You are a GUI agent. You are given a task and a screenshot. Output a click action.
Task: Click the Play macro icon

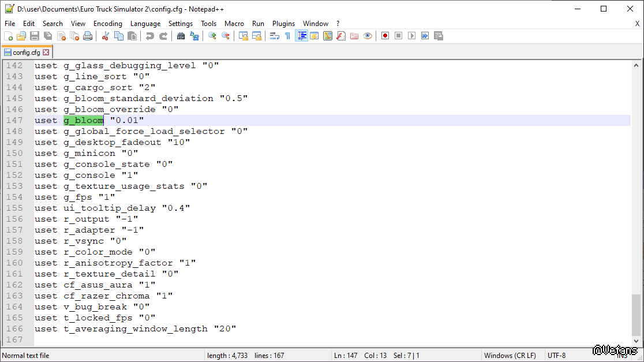point(411,36)
